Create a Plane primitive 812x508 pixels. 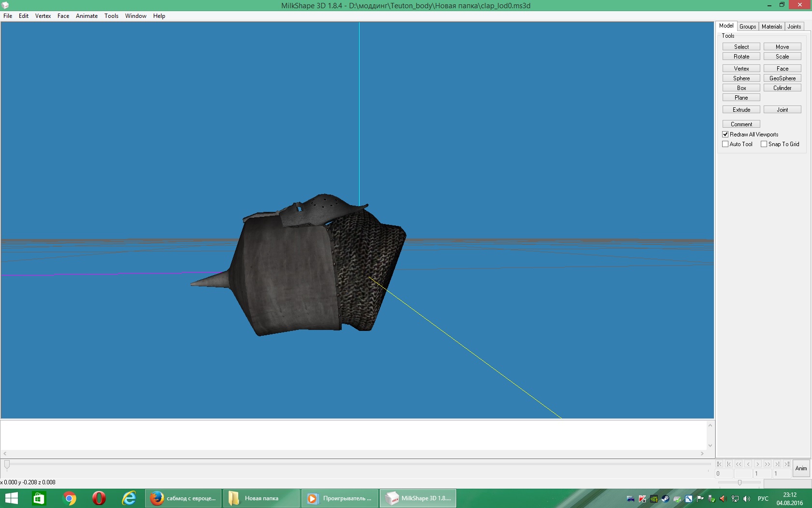741,98
